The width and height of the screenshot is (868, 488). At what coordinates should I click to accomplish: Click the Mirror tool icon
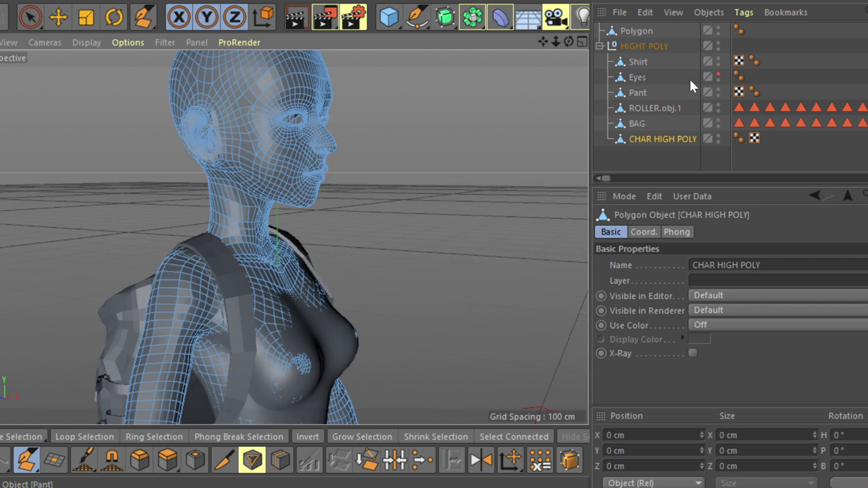tap(481, 460)
